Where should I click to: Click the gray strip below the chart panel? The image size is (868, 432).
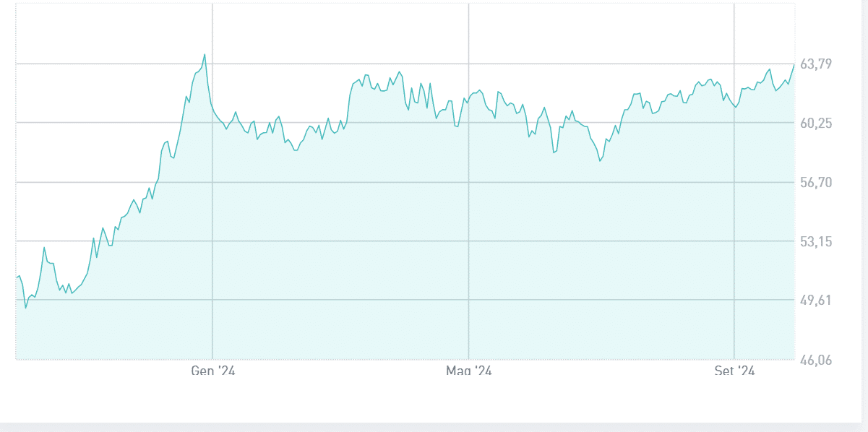coord(434,427)
